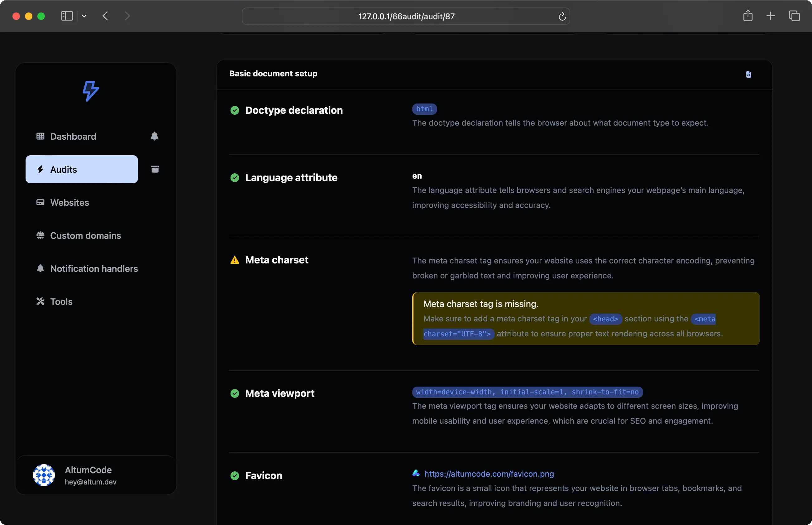Click the Share icon in browser toolbar

pos(748,16)
